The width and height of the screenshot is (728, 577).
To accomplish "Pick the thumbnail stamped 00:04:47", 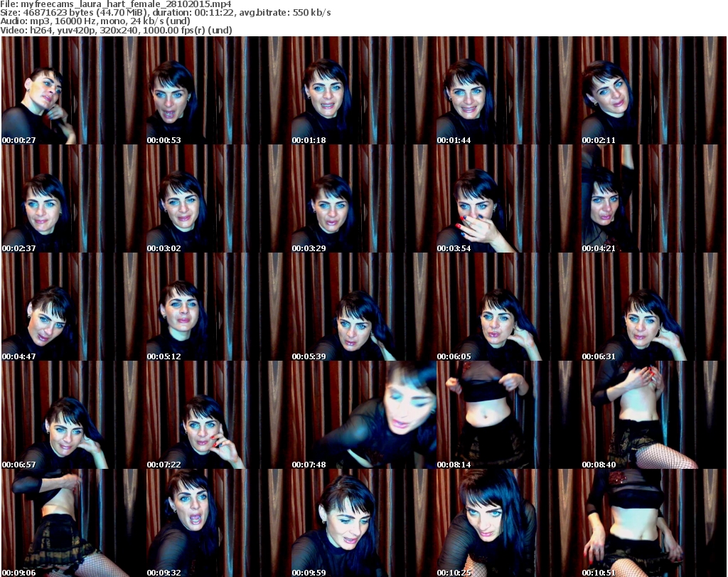I will (x=74, y=307).
